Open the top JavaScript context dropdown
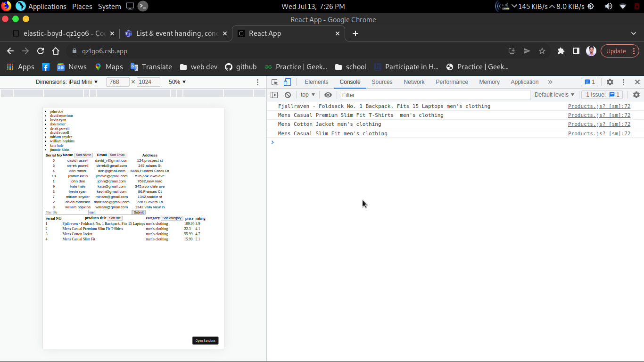This screenshot has height=362, width=644. (308, 95)
